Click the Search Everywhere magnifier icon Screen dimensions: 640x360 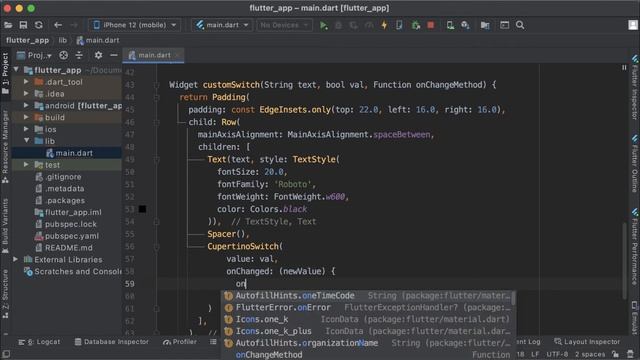tap(520, 25)
